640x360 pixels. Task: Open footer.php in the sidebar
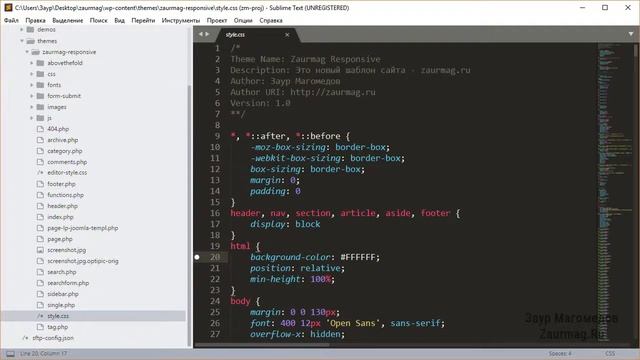click(61, 184)
